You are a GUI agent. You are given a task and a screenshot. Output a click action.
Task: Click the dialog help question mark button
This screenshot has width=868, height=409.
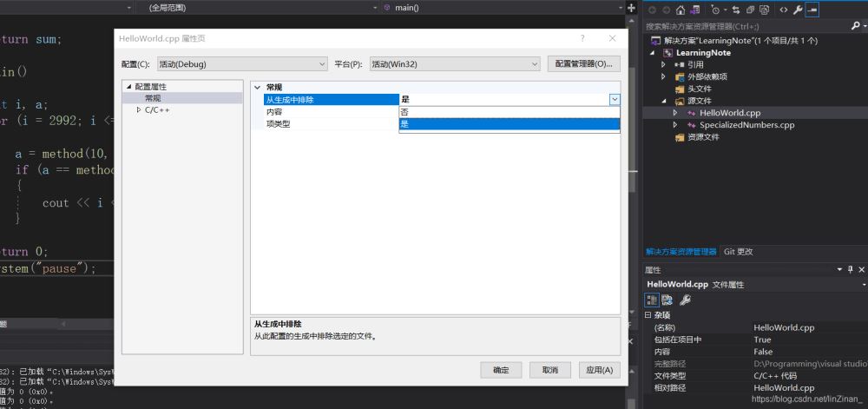(x=582, y=39)
